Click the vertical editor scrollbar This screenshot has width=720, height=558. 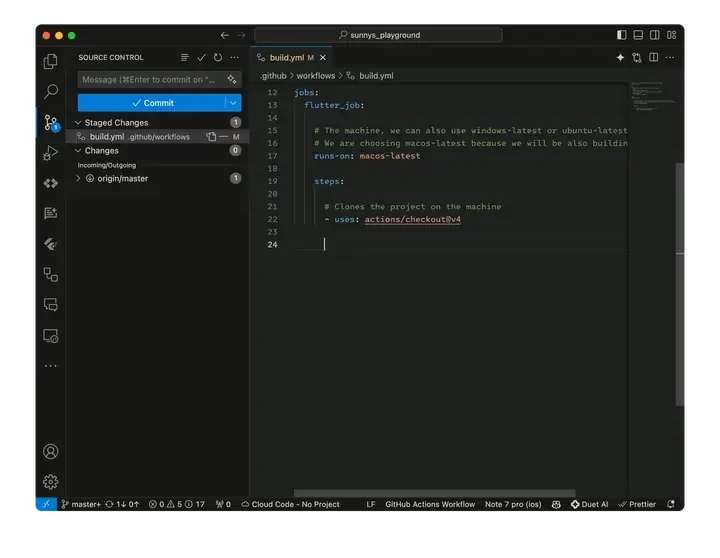point(680,284)
